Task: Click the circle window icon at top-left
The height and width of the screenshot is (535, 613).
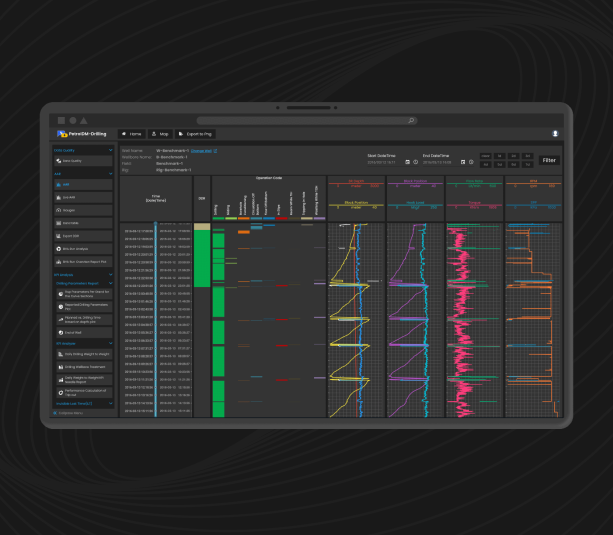Action: [x=73, y=120]
